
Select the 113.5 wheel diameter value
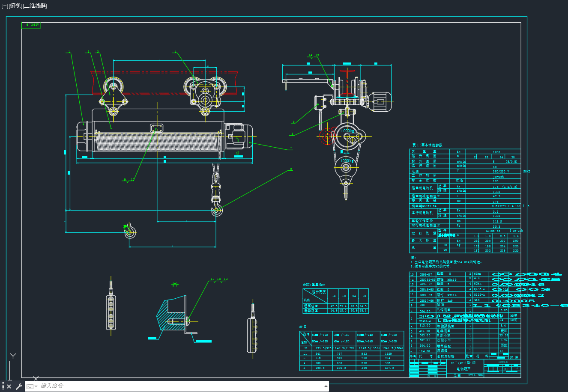(497, 221)
